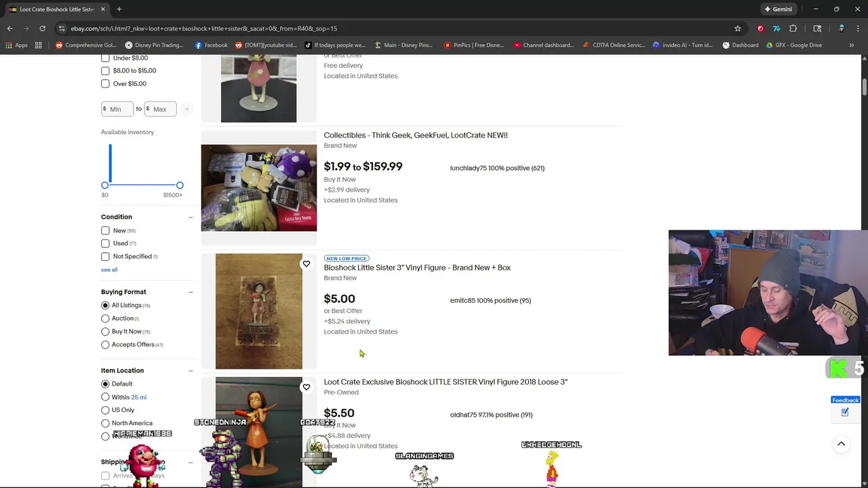Screen dimensions: 868x488
Task: Open the Gemini button in Chrome
Action: click(x=778, y=9)
